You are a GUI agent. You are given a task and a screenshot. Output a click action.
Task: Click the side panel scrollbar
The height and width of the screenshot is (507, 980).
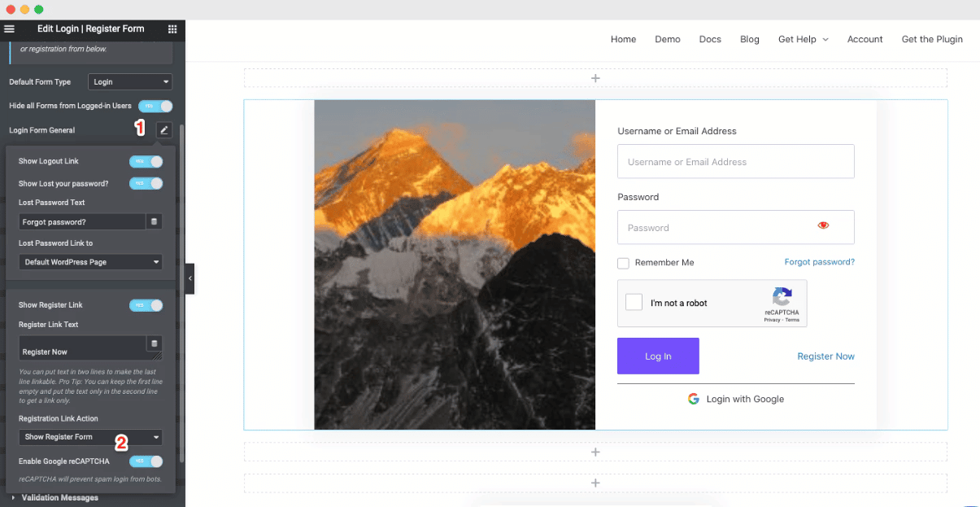click(x=182, y=294)
